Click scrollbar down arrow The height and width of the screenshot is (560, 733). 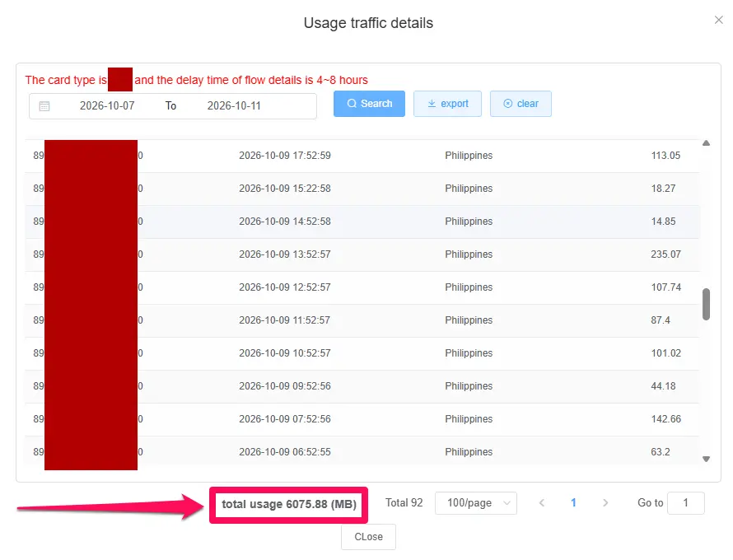pyautogui.click(x=707, y=459)
